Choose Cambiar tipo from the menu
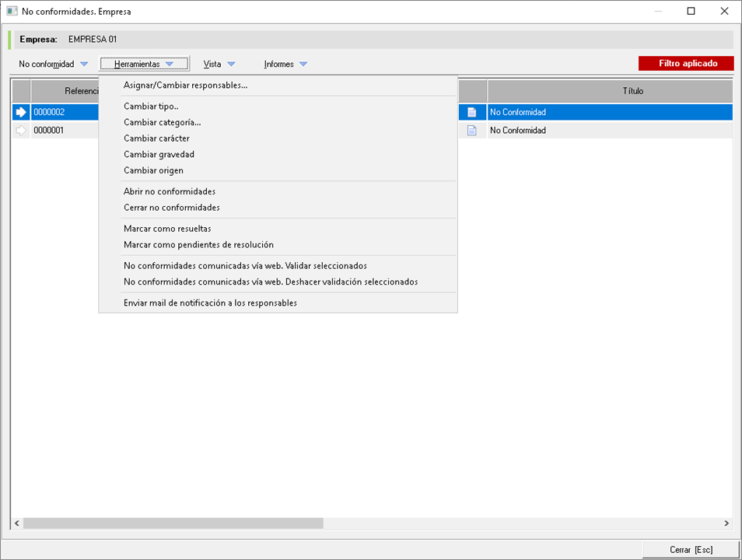This screenshot has height=560, width=742. [151, 107]
